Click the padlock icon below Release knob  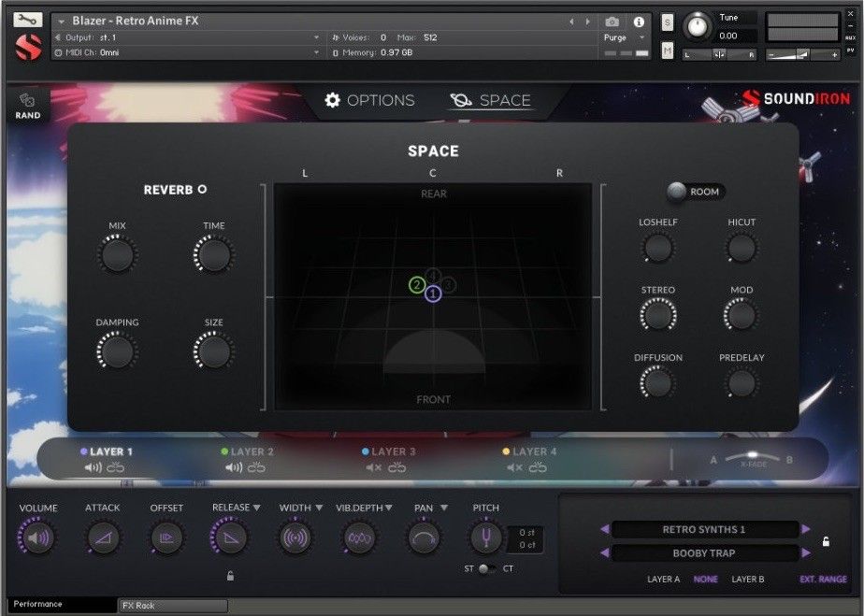click(x=230, y=576)
